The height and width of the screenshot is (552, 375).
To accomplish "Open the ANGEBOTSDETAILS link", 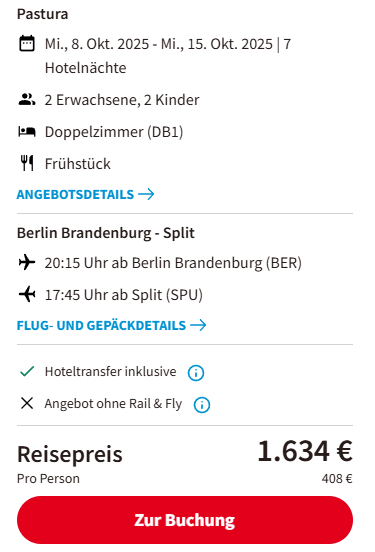I will pyautogui.click(x=86, y=194).
